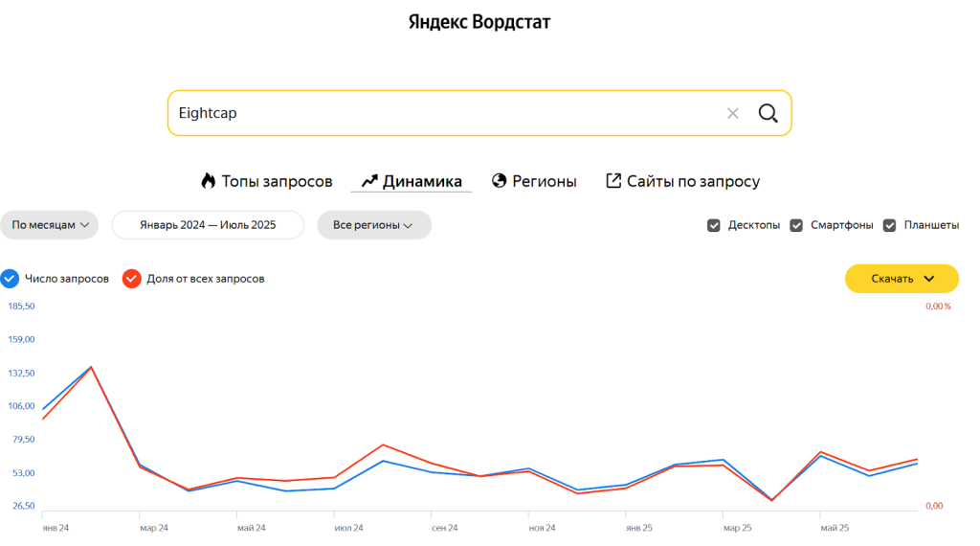Viewport: 980px width, 546px height.
Task: Click the trend arrow icon beside Динамика
Action: point(369,181)
